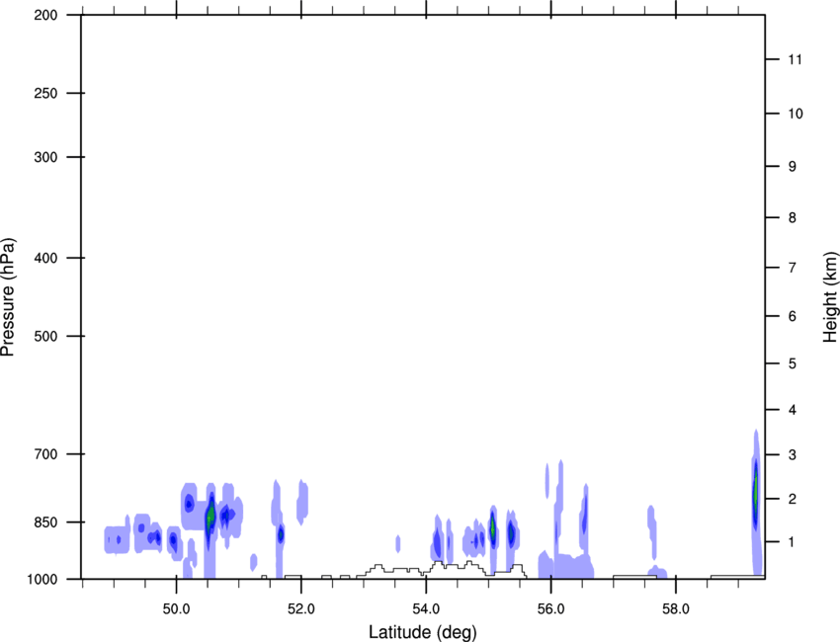Click the 2 km height label
Screen dimensions: 840x642
[x=793, y=499]
